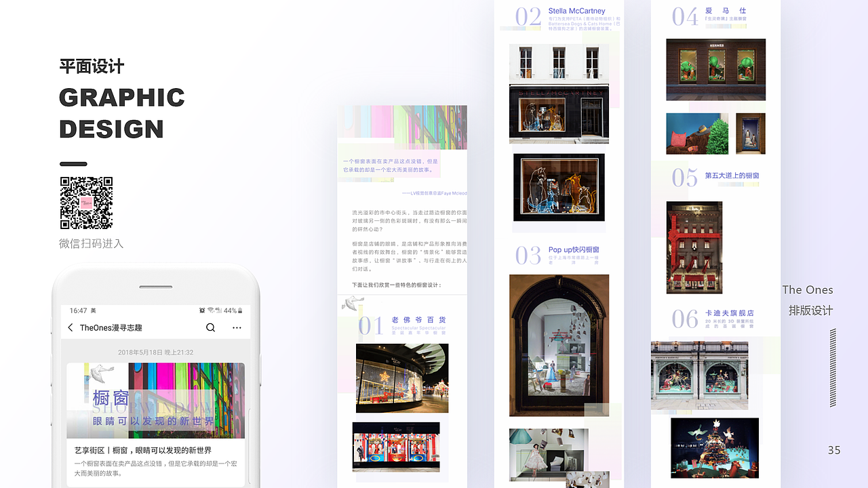Click section heading 爱马仕
Image resolution: width=868 pixels, height=488 pixels.
[726, 11]
